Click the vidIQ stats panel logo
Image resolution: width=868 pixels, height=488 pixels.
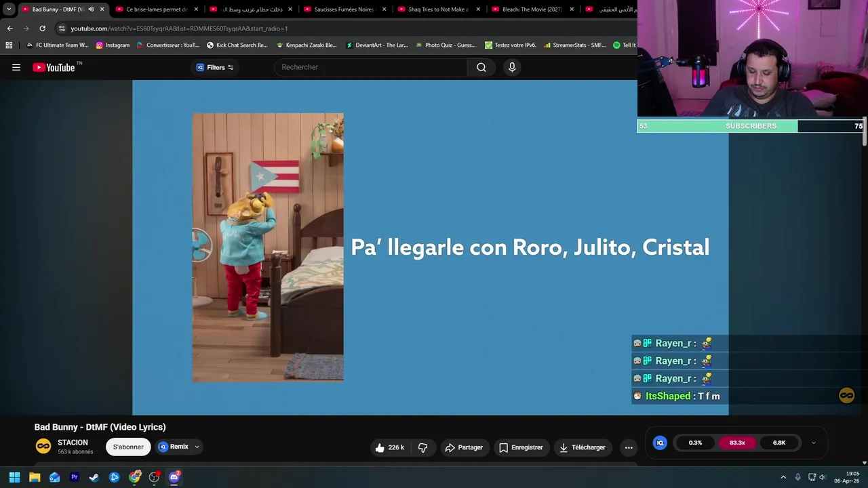tap(660, 443)
